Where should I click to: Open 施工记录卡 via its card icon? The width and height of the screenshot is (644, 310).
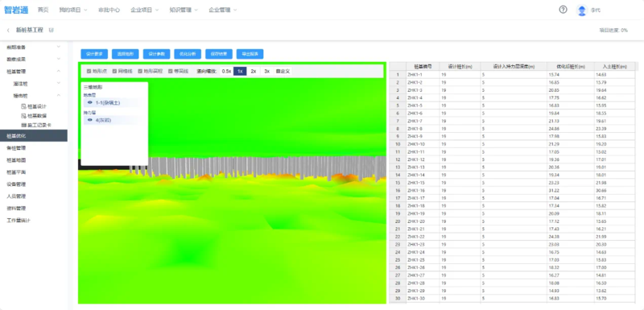coord(23,125)
